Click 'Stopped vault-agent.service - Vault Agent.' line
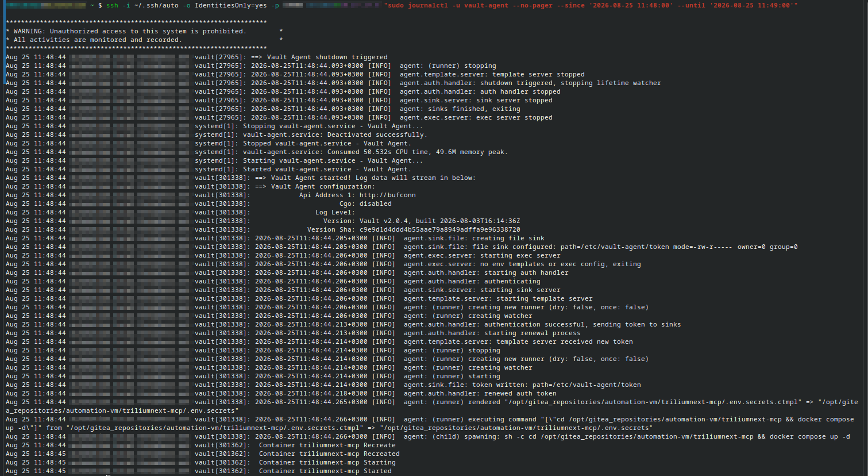 [x=327, y=143]
